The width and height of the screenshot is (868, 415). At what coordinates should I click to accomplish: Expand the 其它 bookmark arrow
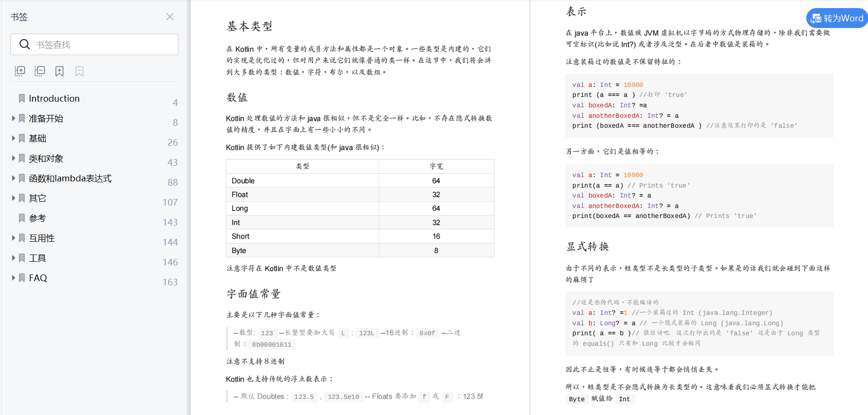pos(13,198)
